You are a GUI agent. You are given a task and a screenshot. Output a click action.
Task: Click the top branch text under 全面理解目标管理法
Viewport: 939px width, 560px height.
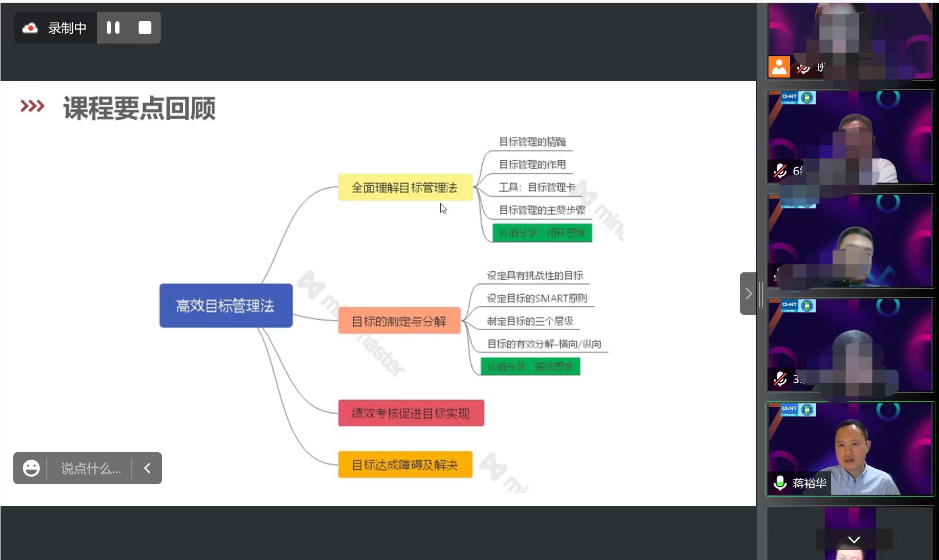click(532, 142)
